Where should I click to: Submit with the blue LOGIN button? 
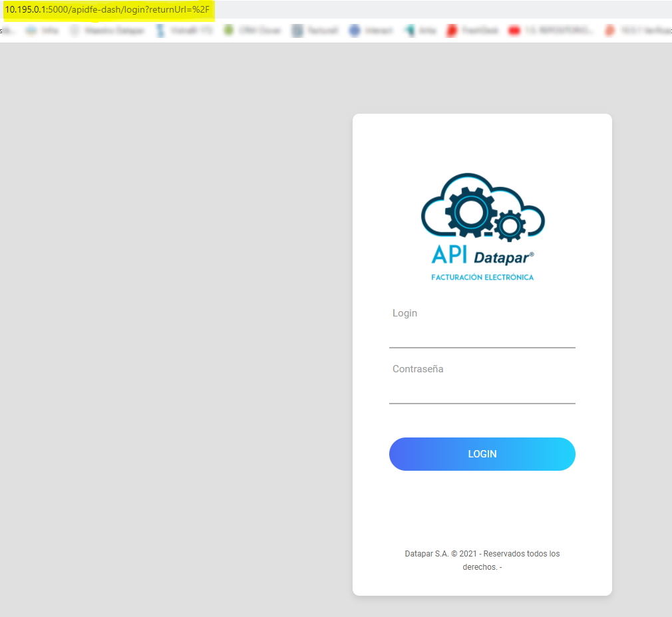coord(482,454)
